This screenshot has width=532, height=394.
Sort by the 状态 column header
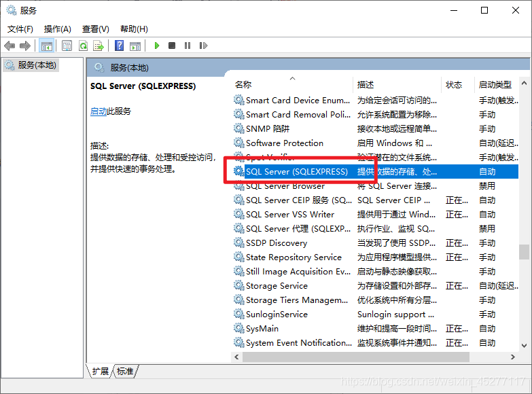coord(458,84)
